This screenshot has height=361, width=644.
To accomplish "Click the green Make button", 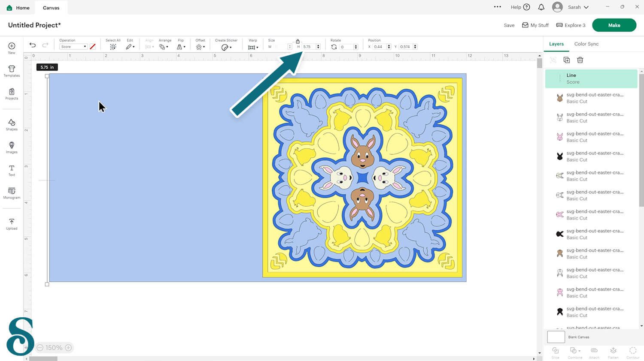I will (614, 25).
